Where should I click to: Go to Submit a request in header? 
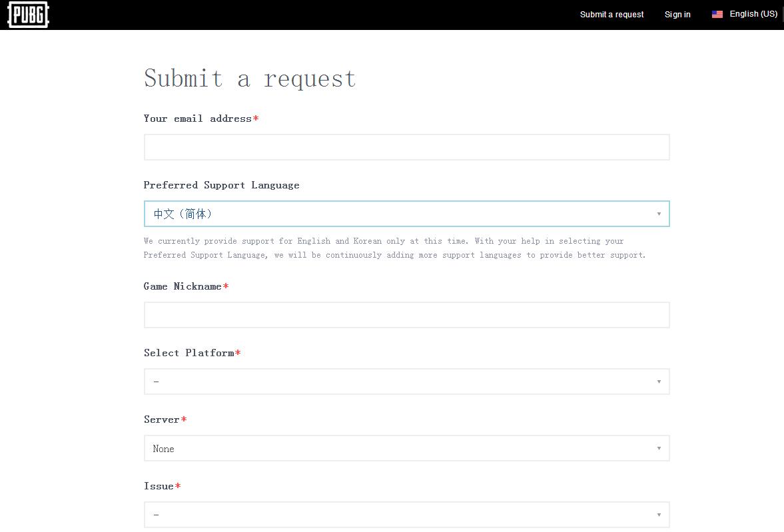[x=611, y=15]
